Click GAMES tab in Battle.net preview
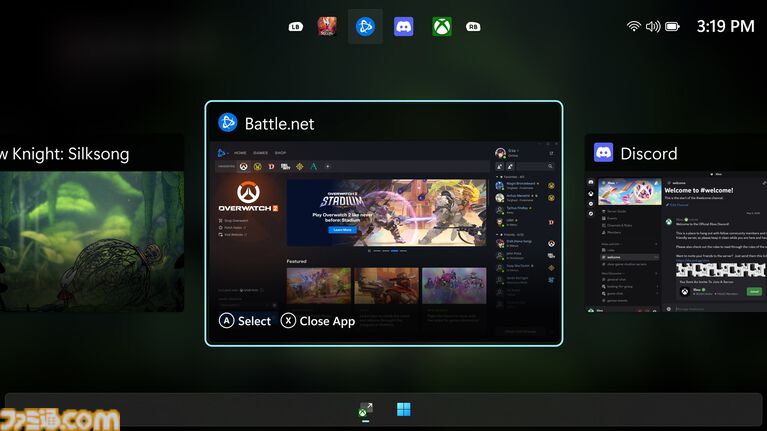This screenshot has width=767, height=431. tap(260, 153)
